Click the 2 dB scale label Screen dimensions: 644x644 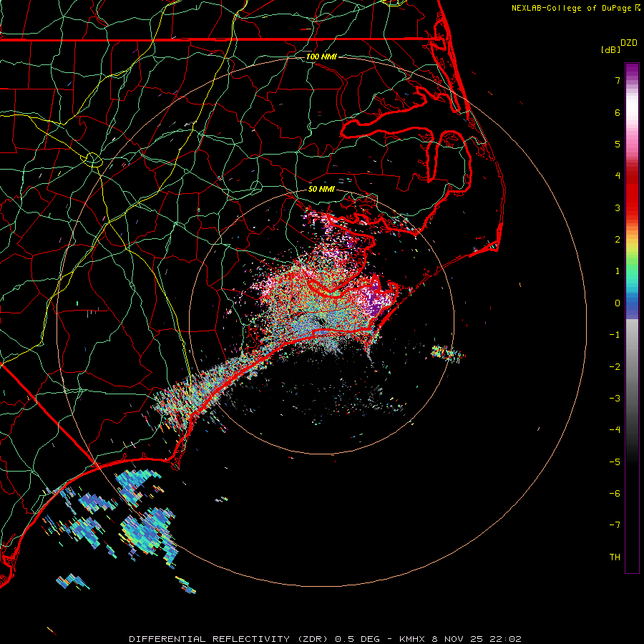click(x=618, y=240)
